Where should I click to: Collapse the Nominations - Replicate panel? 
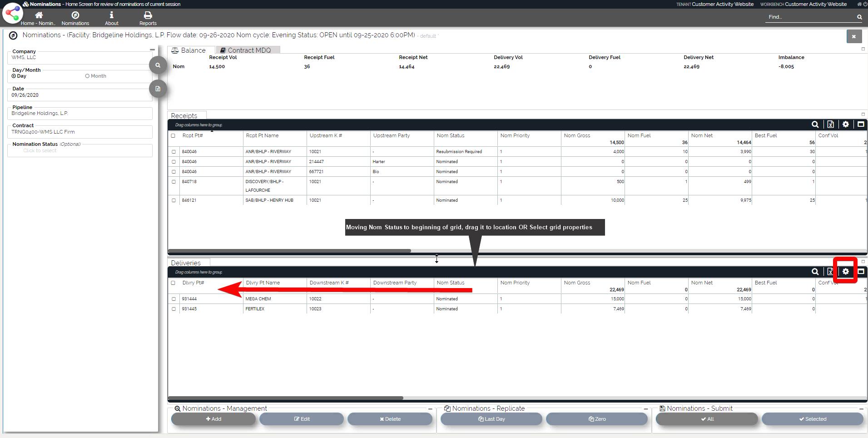645,409
